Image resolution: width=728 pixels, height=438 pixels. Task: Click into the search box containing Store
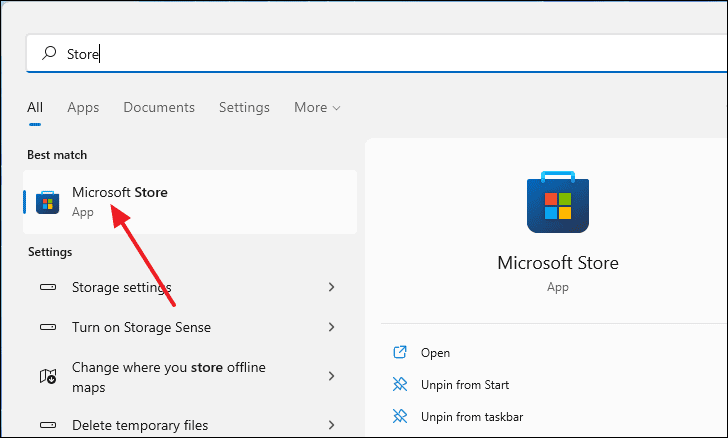coord(376,53)
